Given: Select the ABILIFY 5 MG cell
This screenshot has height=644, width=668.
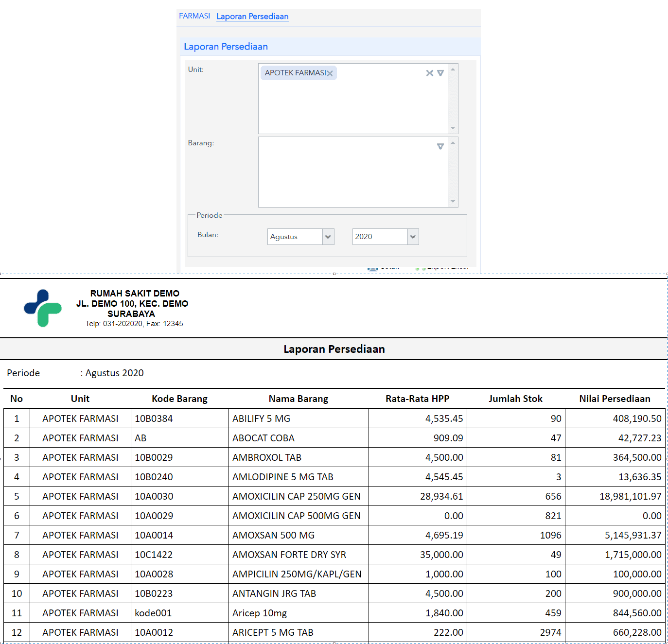Looking at the screenshot, I should pos(299,418).
